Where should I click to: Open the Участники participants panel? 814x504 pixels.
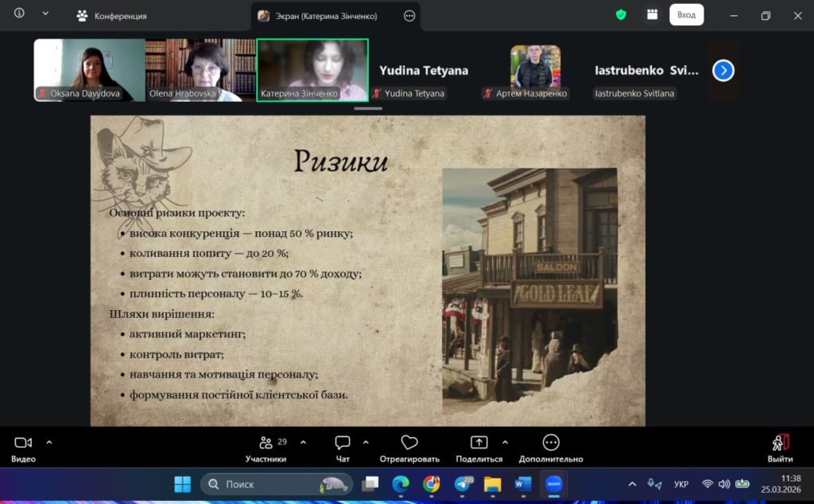[x=266, y=443]
